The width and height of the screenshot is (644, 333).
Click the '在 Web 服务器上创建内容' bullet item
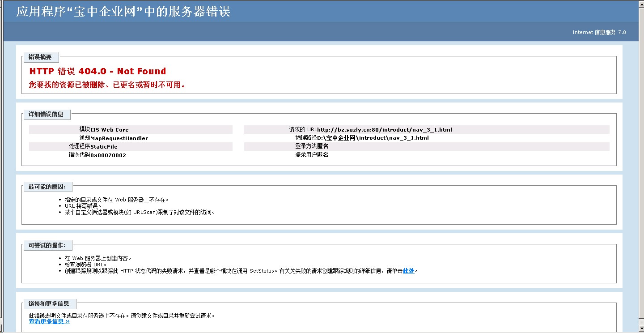97,258
